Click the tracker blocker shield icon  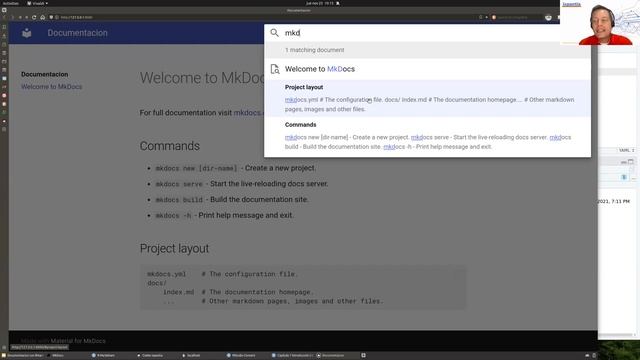(x=51, y=18)
